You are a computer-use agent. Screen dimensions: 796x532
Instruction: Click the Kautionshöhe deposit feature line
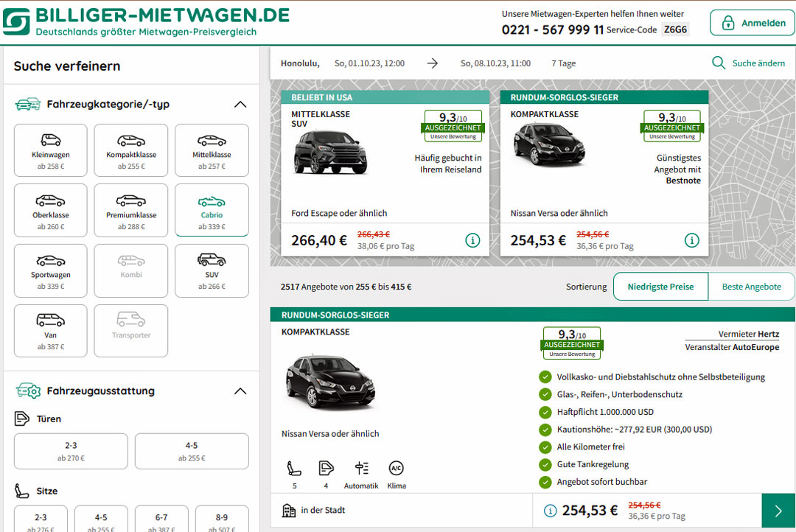pyautogui.click(x=635, y=430)
